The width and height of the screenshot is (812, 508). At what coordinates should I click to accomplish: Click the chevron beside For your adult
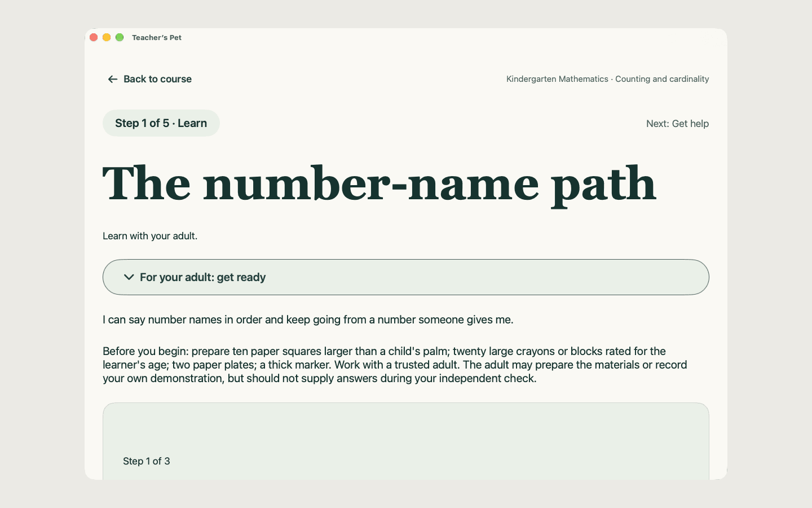coord(129,277)
